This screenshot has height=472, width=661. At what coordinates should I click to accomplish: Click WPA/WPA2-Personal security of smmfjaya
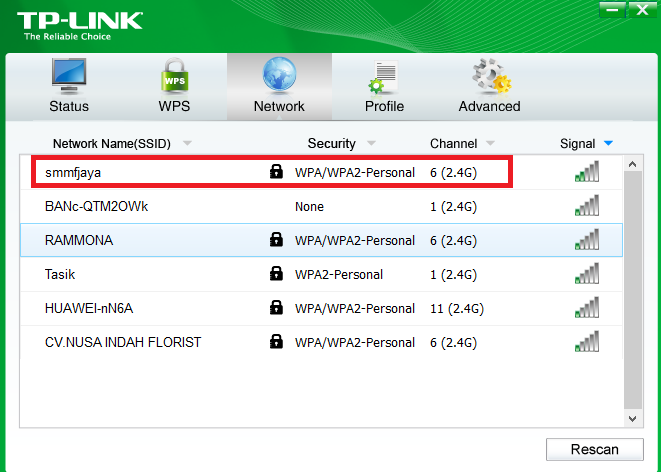point(355,172)
